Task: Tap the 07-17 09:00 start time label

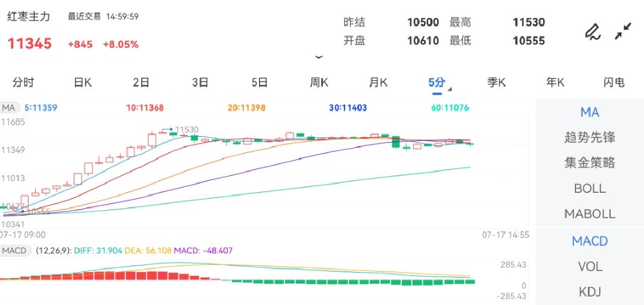Action: (x=23, y=235)
